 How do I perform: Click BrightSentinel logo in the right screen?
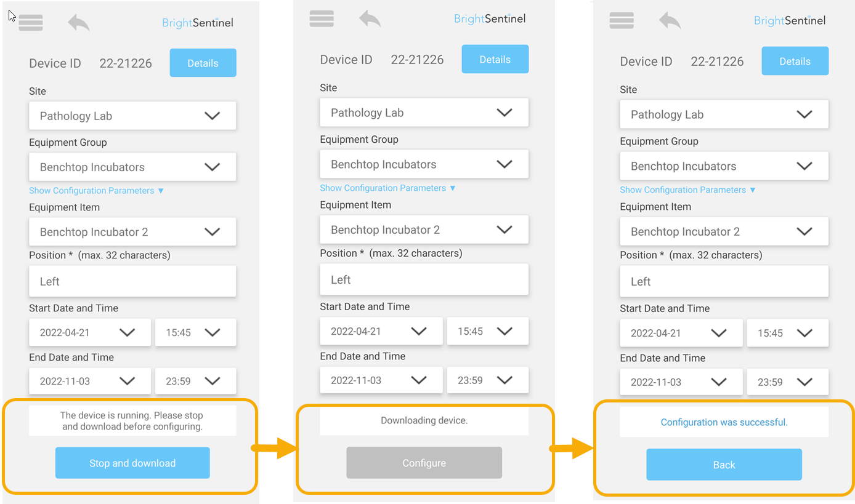(790, 20)
